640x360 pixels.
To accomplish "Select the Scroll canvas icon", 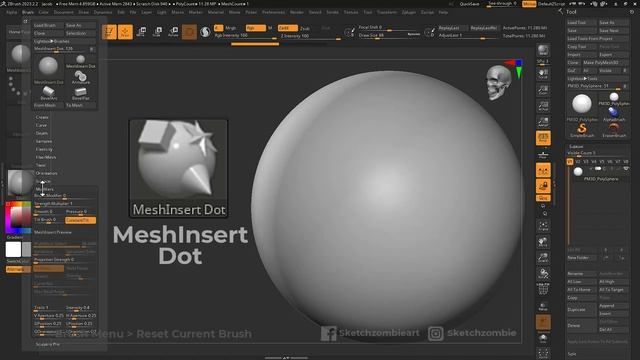I will [543, 74].
